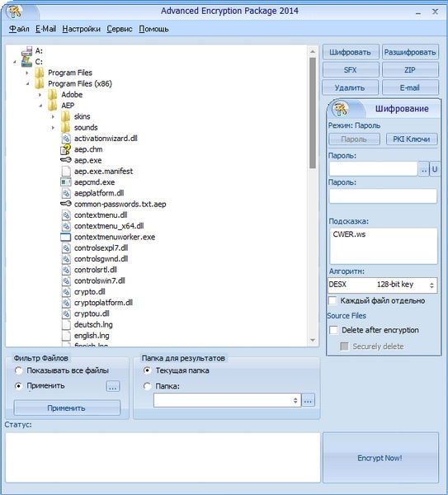Click the Подсказка text area with CWER.ws
This screenshot has width=448, height=495.
click(x=384, y=246)
